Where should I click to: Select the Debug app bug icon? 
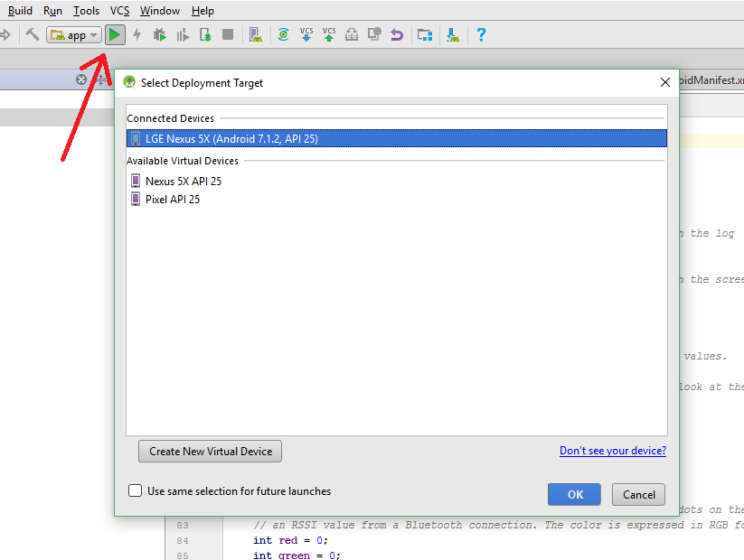coord(159,34)
